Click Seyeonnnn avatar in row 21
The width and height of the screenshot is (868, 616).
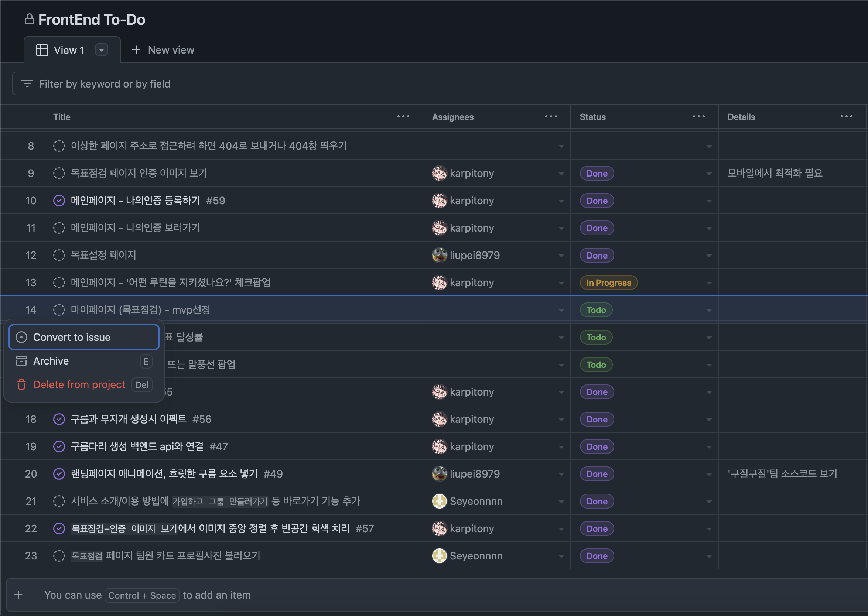439,501
